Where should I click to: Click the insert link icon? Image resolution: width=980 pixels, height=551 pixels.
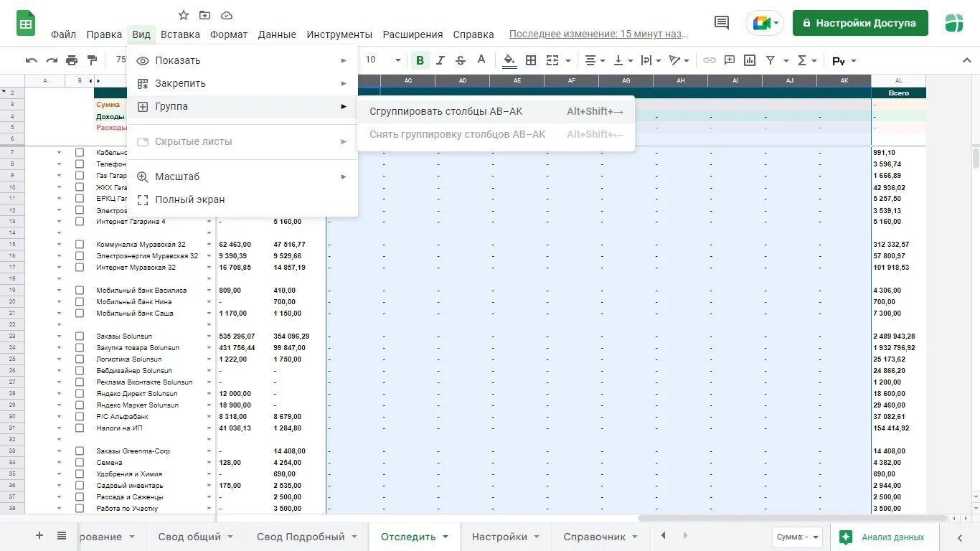coord(709,60)
